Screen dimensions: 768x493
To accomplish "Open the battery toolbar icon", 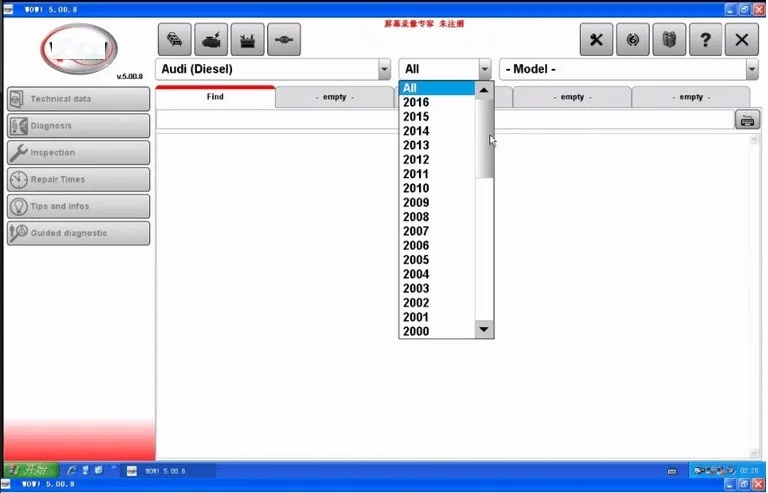I will (248, 39).
